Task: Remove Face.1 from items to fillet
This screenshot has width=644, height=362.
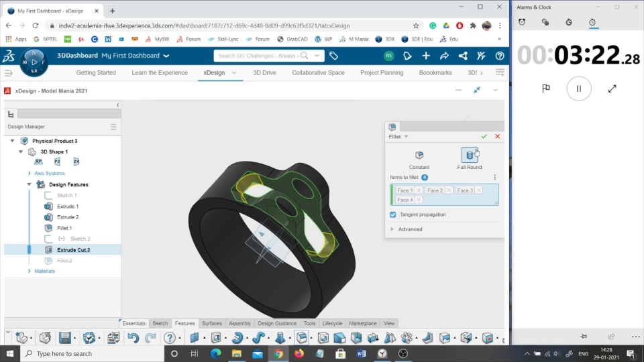Action: click(419, 190)
